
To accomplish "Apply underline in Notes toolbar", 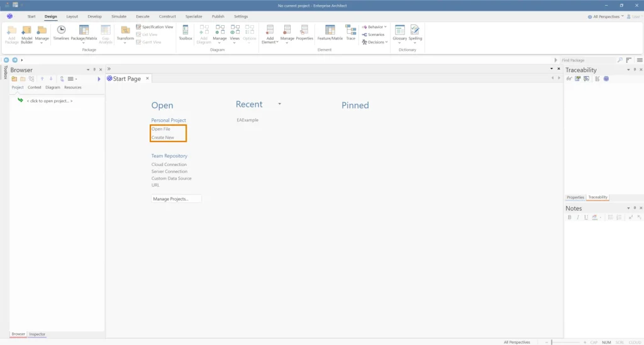I will pyautogui.click(x=586, y=217).
